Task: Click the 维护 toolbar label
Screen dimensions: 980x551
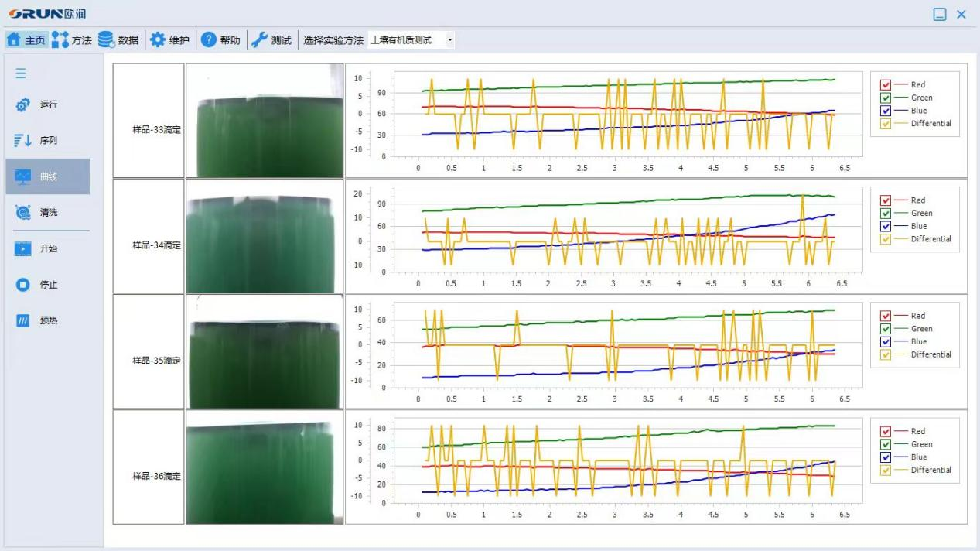Action: click(179, 40)
